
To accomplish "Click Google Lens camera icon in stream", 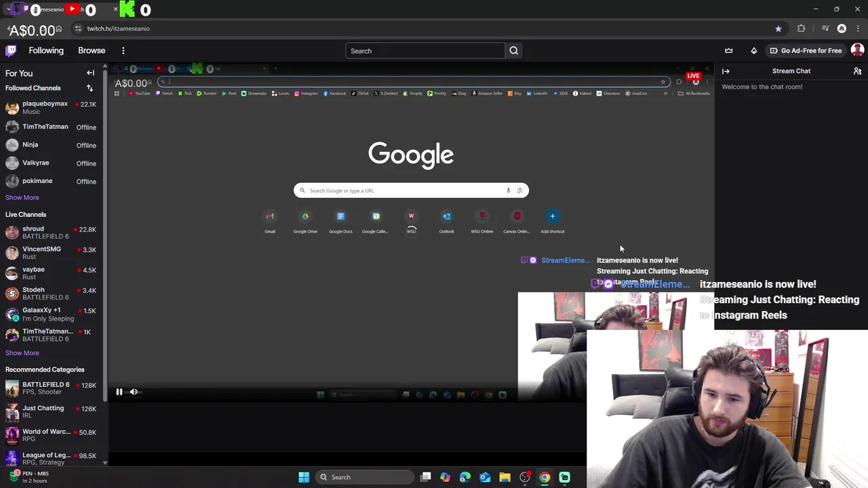I will pos(520,190).
